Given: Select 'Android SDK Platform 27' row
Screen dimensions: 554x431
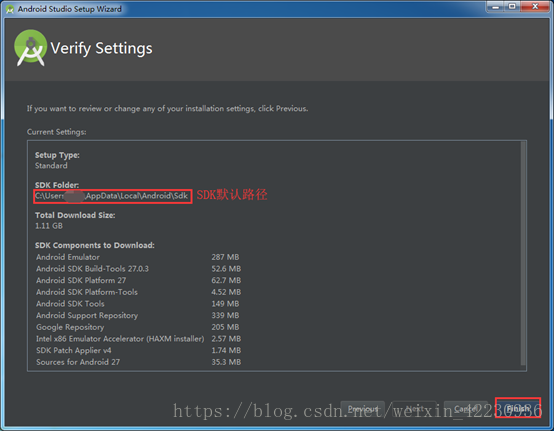Looking at the screenshot, I should (x=138, y=281).
